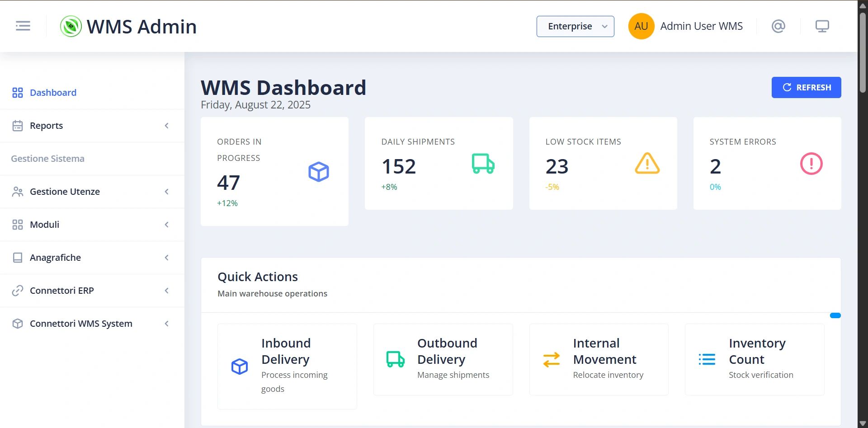Click the AU user avatar
Screen dimensions: 868x428
pos(641,26)
